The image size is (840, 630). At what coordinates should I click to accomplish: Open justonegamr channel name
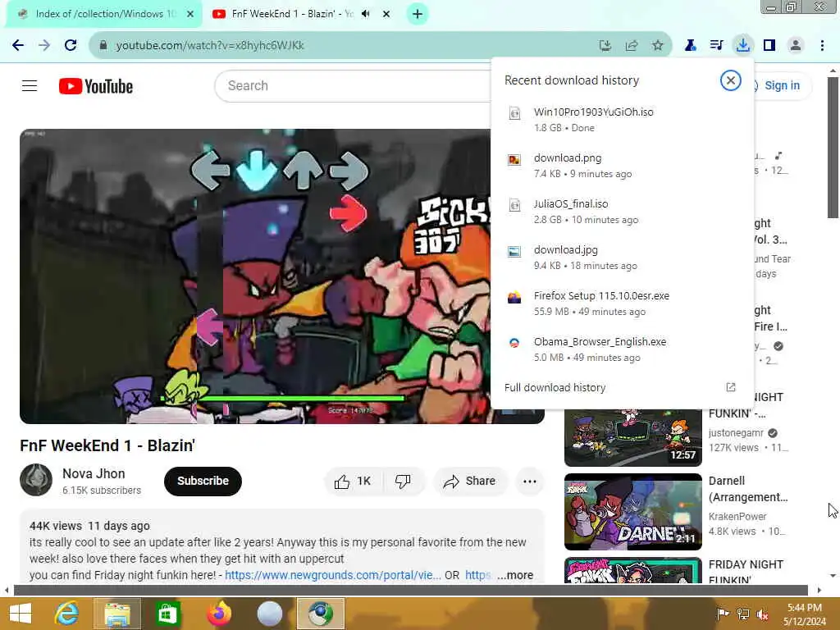pyautogui.click(x=736, y=433)
